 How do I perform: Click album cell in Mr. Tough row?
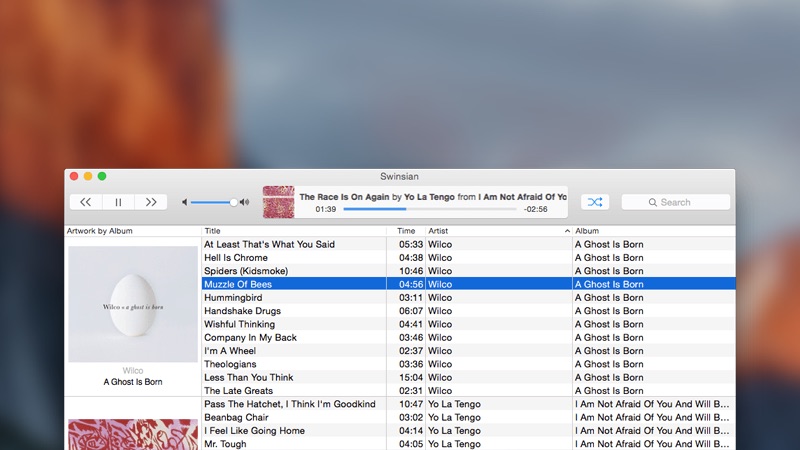(x=652, y=444)
